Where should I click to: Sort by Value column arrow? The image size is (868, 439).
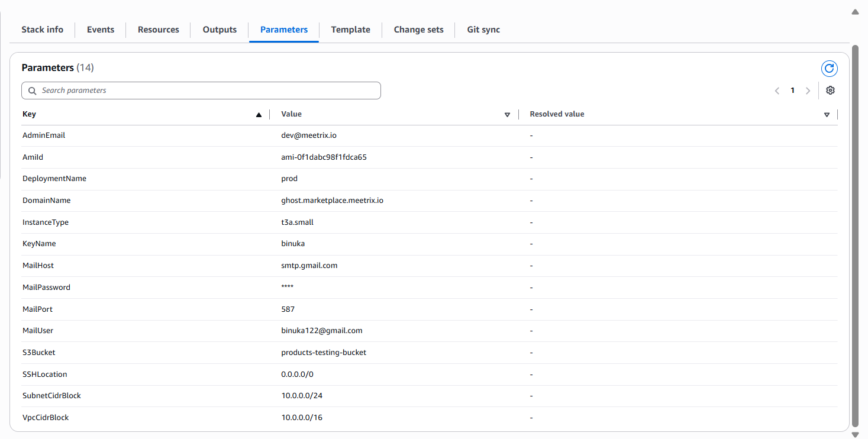507,115
